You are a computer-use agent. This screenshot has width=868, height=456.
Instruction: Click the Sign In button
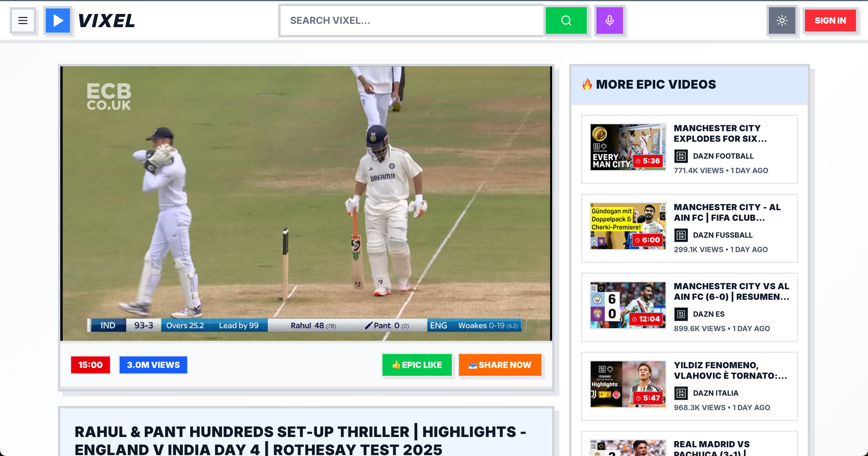(x=830, y=21)
